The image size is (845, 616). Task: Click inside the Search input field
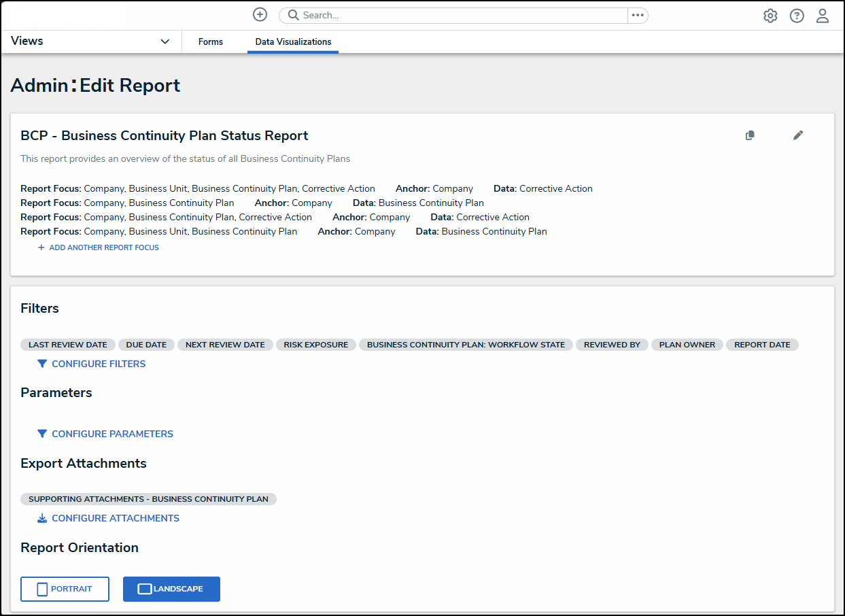[x=462, y=16]
